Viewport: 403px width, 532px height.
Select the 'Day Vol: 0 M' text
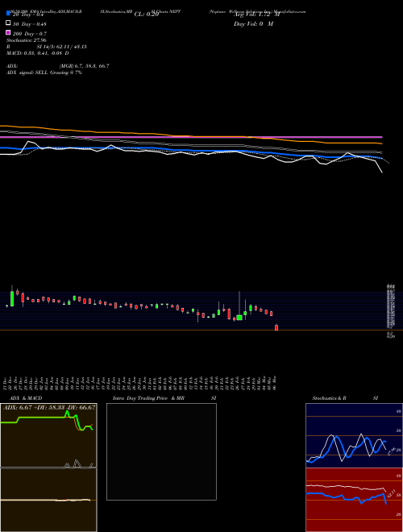tap(253, 24)
